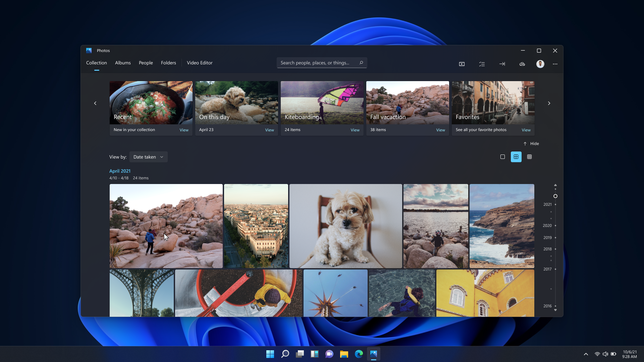Screen dimensions: 644x362
Task: Switch to the Albums tab
Action: coord(122,62)
